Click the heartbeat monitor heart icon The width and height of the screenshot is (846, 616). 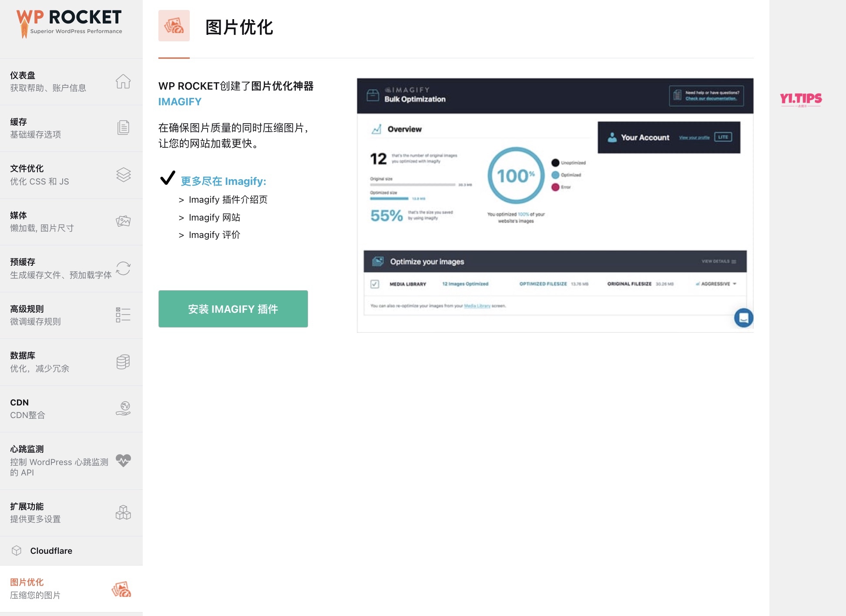coord(123,460)
